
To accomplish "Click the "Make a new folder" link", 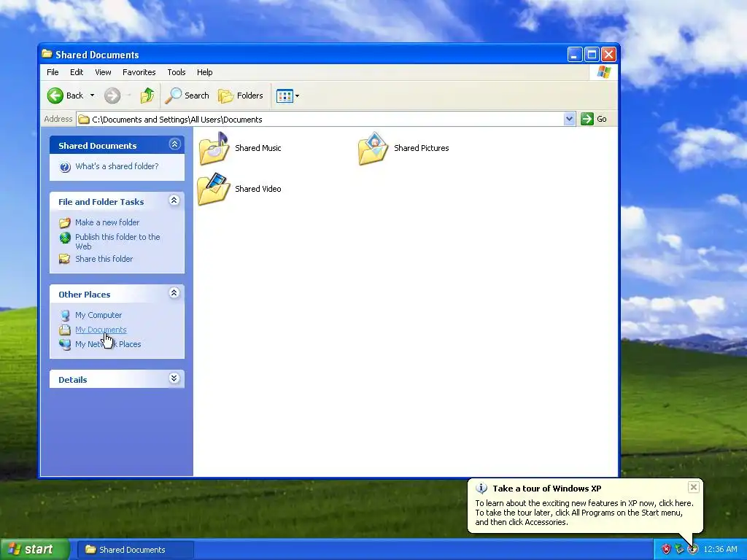I will 107,222.
